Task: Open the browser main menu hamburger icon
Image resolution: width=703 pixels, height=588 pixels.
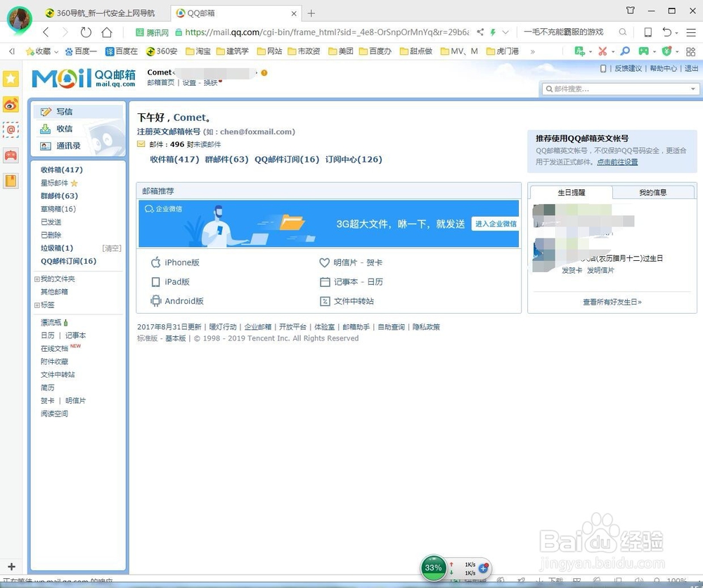Action: (691, 32)
